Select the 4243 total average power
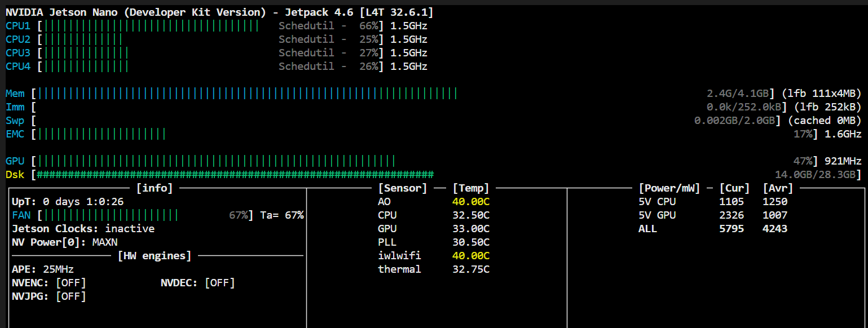 775,229
